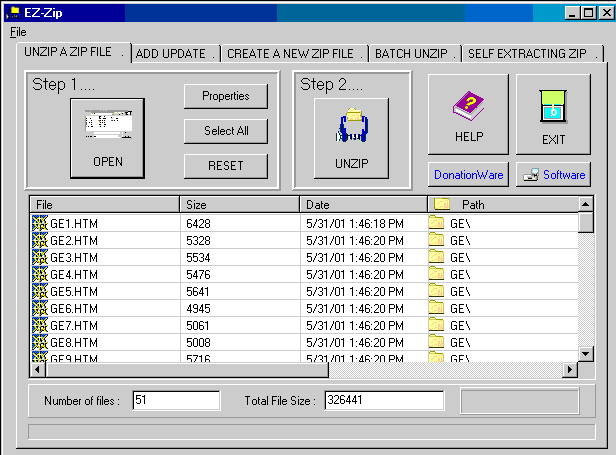Click the vertical scrollbar up arrow
Screen dimensions: 616x455
tap(585, 204)
